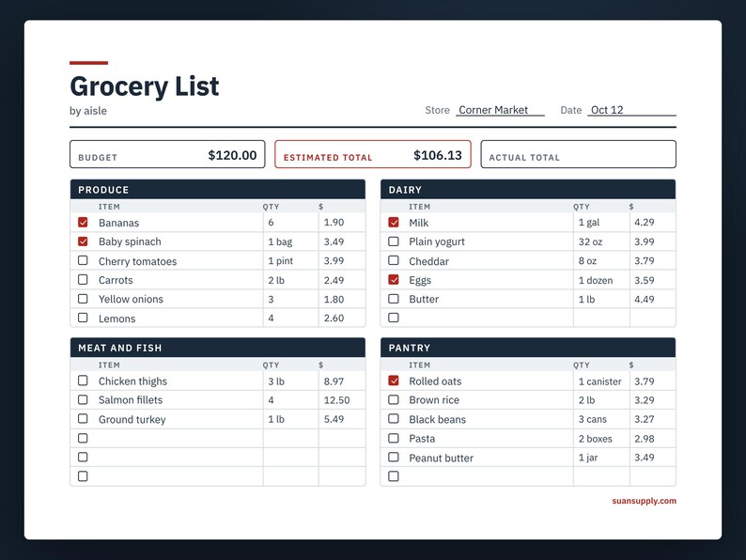The height and width of the screenshot is (560, 746).
Task: Select the Baby spinach quantity '1 bag'
Action: pos(280,241)
